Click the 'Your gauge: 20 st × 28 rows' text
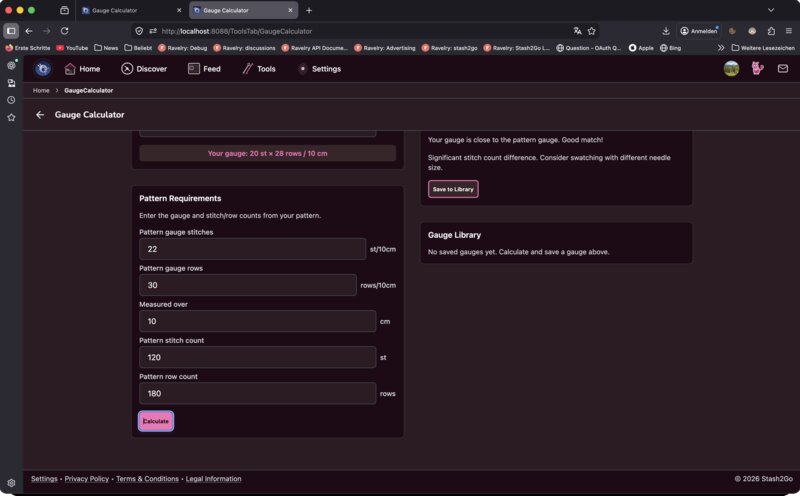 (267, 153)
